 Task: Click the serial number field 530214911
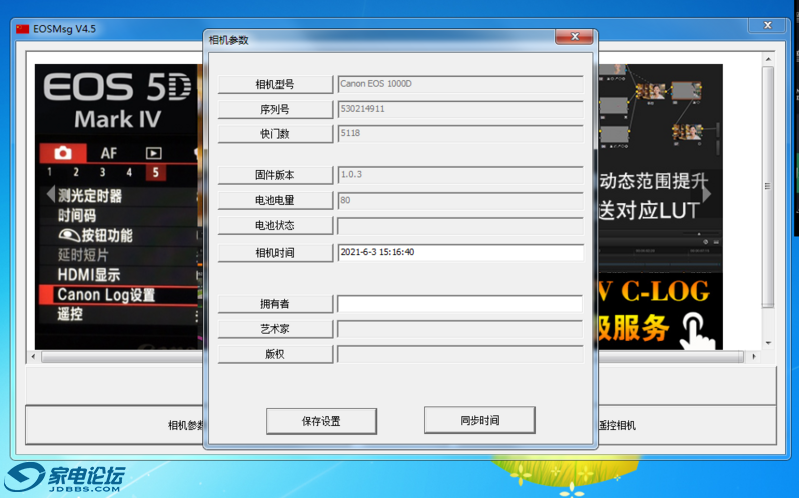click(x=461, y=109)
